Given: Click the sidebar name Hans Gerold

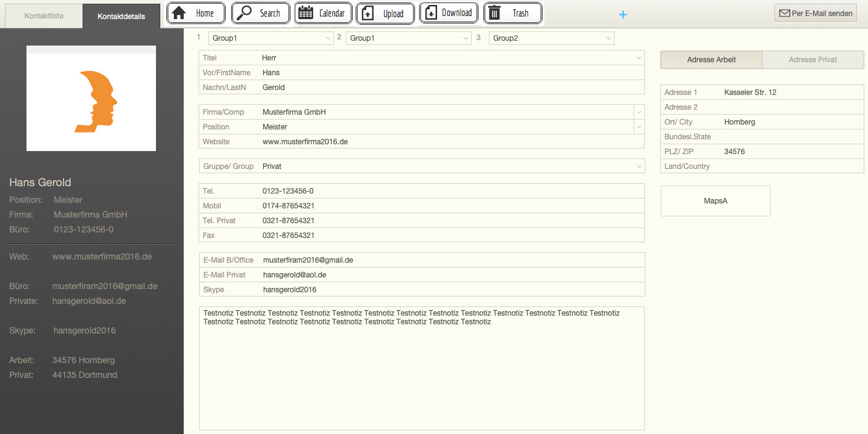Looking at the screenshot, I should (x=40, y=182).
